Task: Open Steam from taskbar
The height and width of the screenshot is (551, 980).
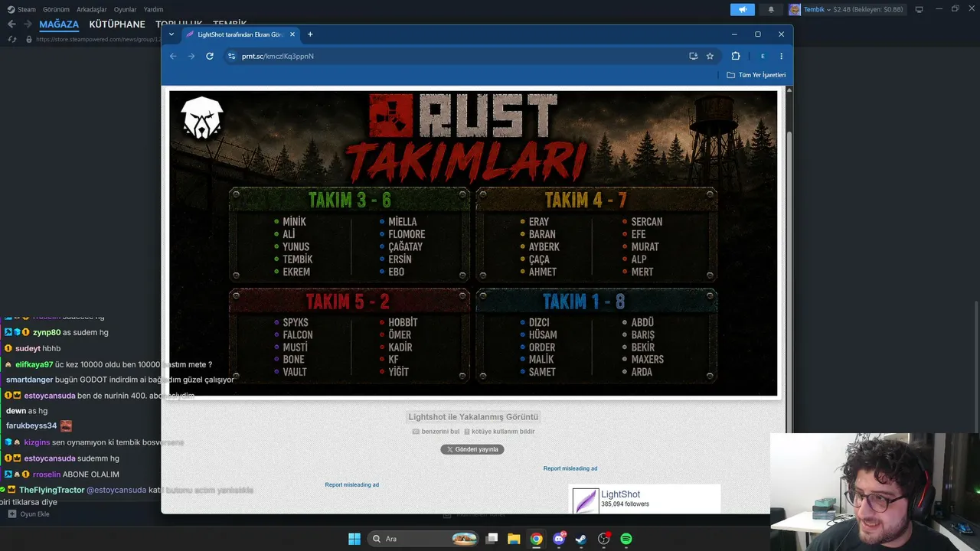Action: click(x=581, y=539)
